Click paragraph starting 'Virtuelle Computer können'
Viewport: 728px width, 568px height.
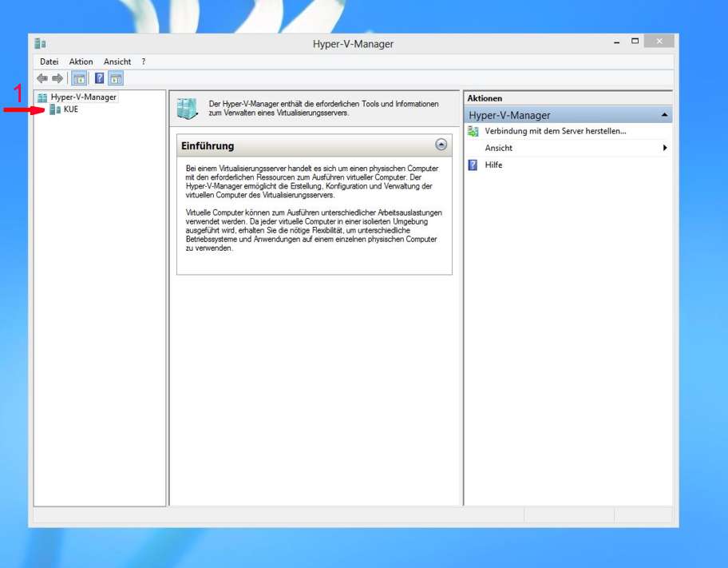click(x=314, y=230)
